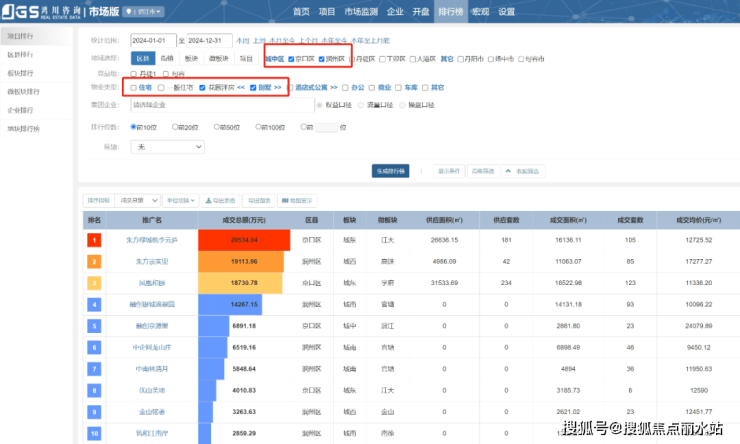Select the 微板块 region type button

click(219, 59)
